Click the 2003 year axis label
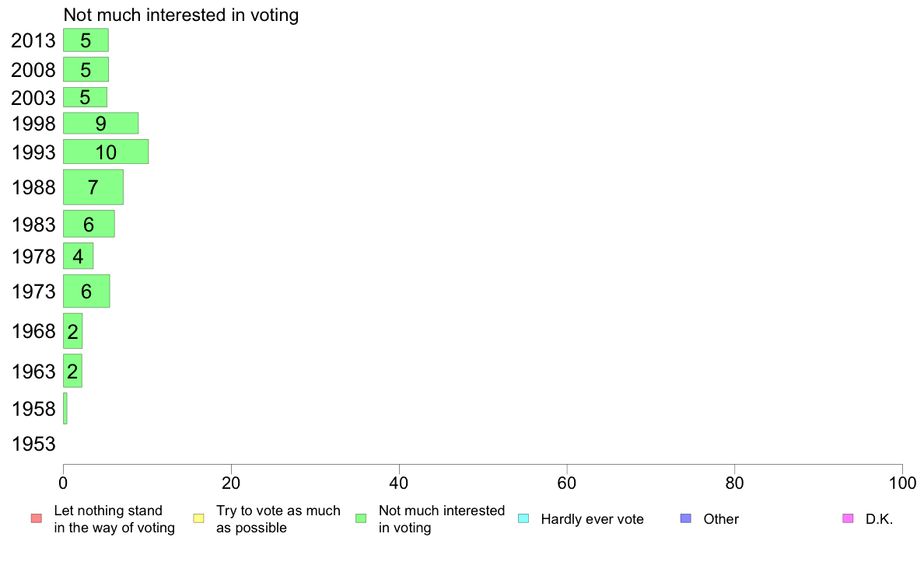The width and height of the screenshot is (924, 572). (x=33, y=97)
